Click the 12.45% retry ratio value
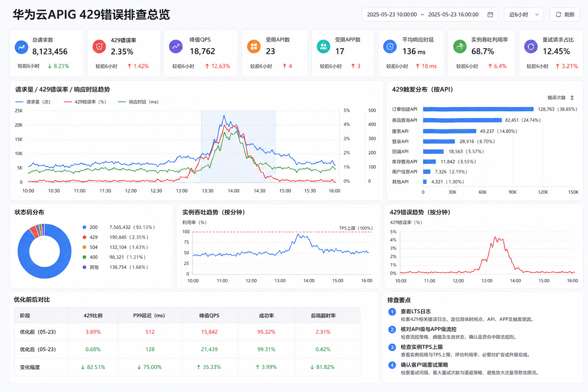 pyautogui.click(x=556, y=51)
